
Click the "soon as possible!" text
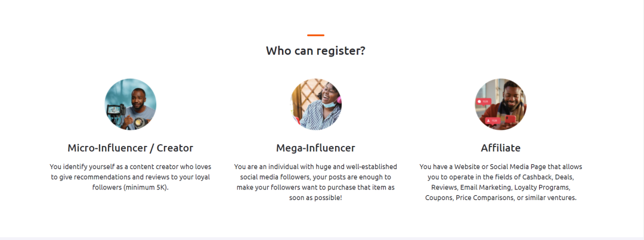click(x=315, y=198)
